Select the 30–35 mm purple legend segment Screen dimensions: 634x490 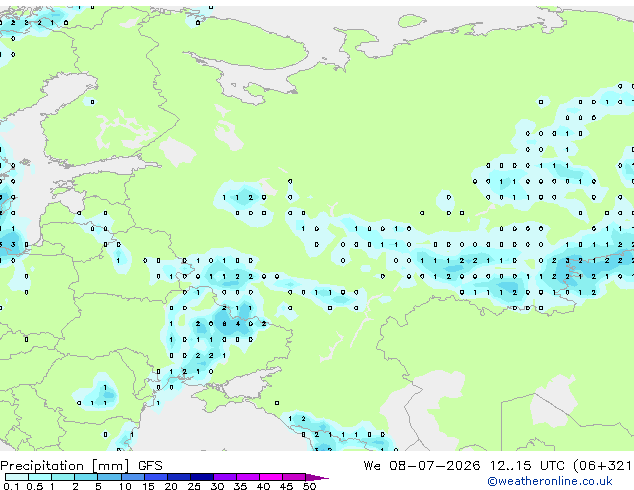coord(224,477)
